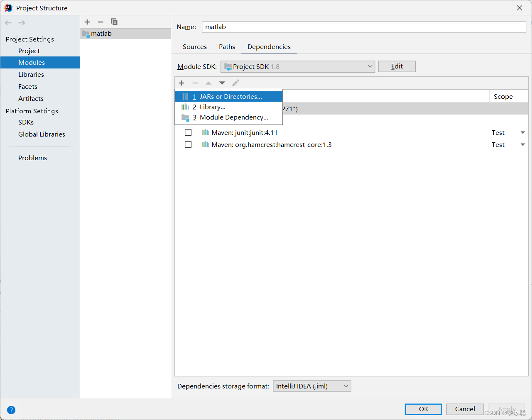Copy the selected module icon
Viewport: 532px width, 420px height.
pos(114,22)
